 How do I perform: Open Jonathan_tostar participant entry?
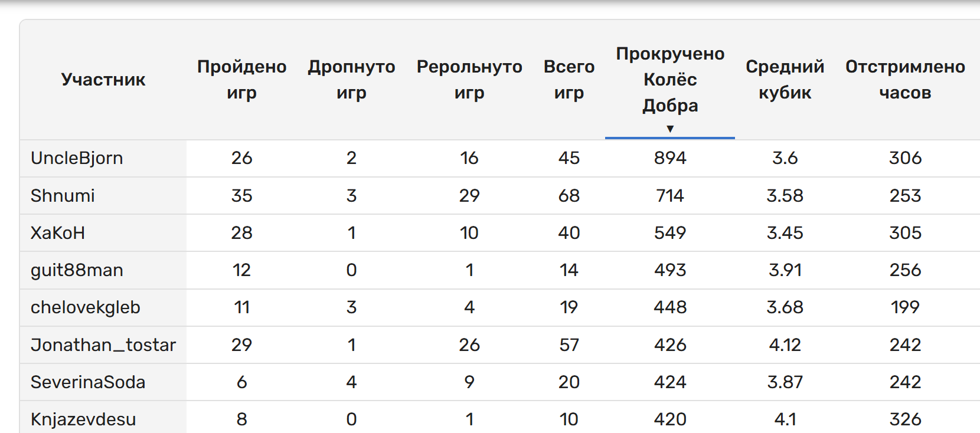click(103, 345)
